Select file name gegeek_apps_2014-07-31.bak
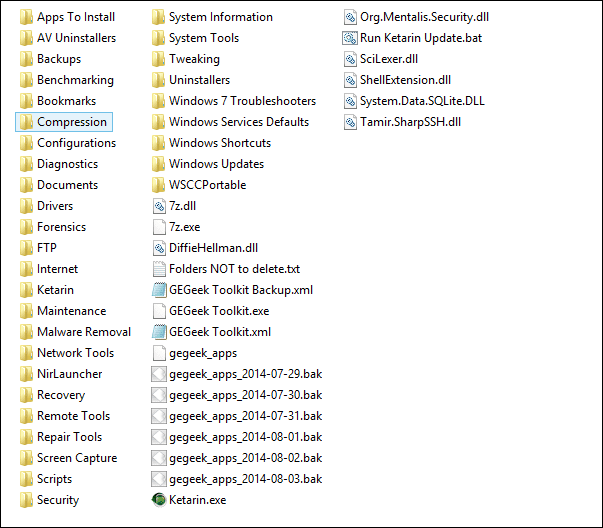This screenshot has width=603, height=528. click(x=246, y=416)
